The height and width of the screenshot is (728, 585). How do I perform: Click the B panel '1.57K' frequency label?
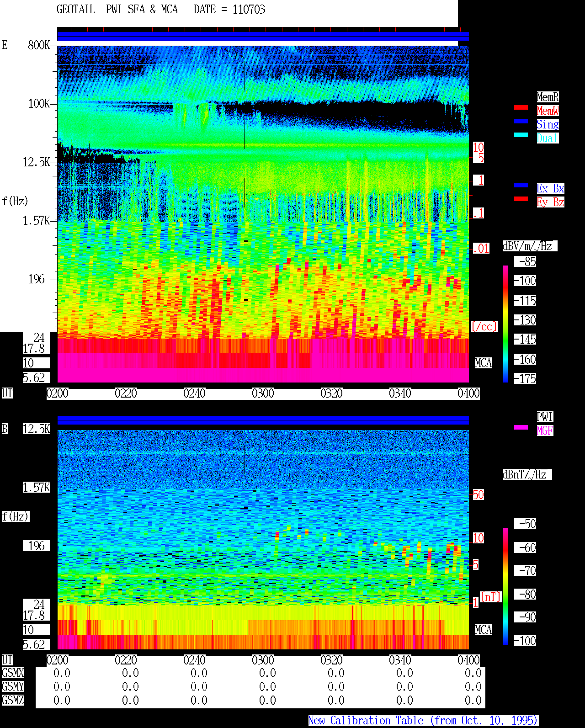(x=37, y=487)
